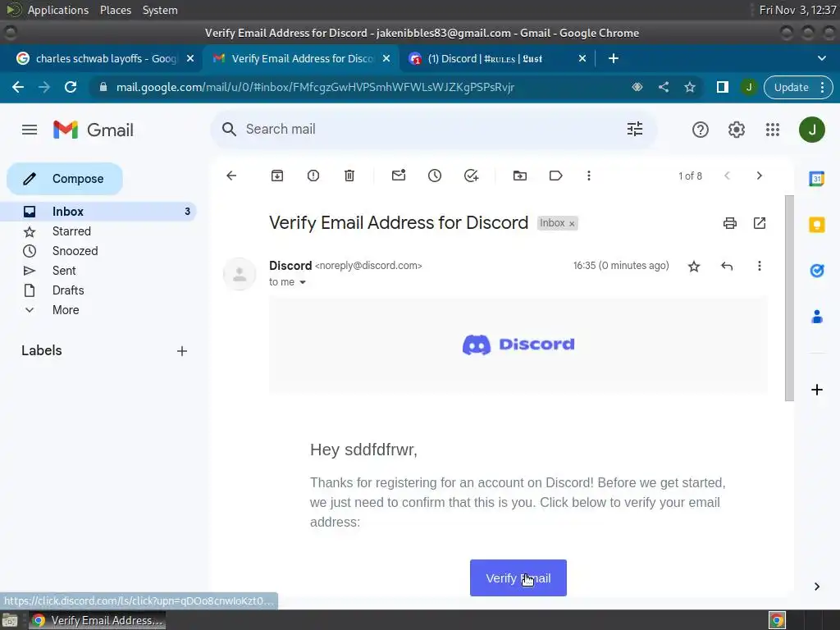Add the email to Tasks
840x630 pixels.
point(471,176)
